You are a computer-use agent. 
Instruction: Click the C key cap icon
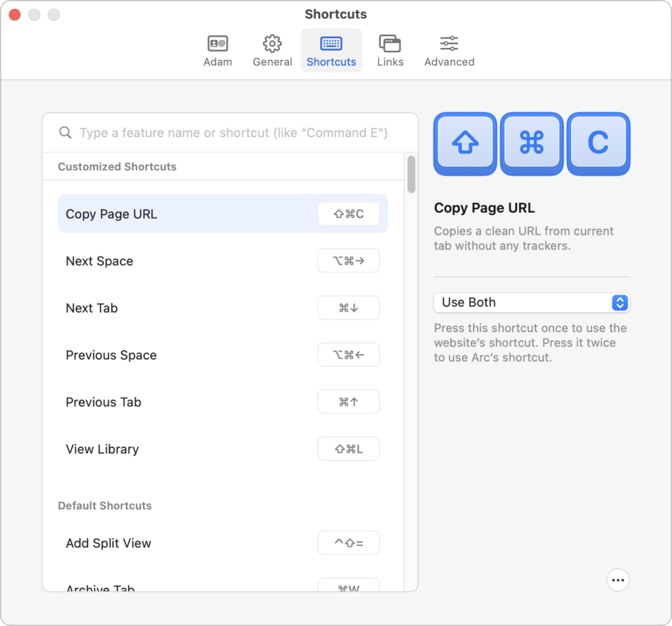pyautogui.click(x=598, y=144)
